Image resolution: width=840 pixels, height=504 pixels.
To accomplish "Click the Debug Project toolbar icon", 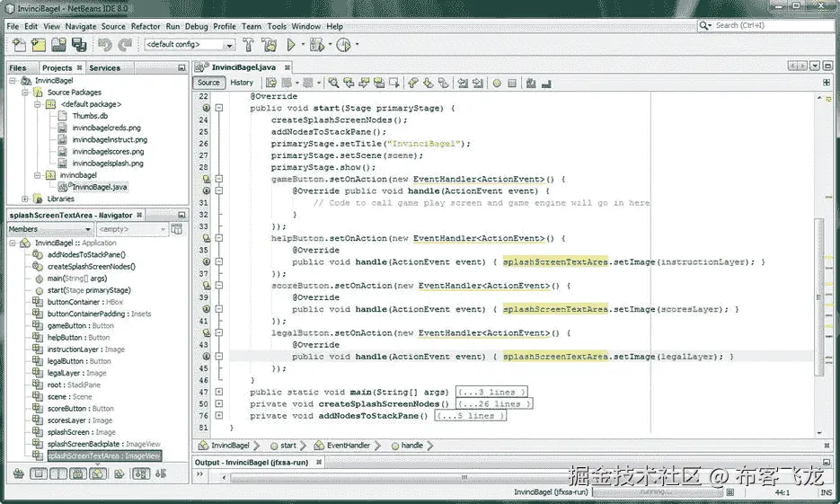I will coord(316,45).
